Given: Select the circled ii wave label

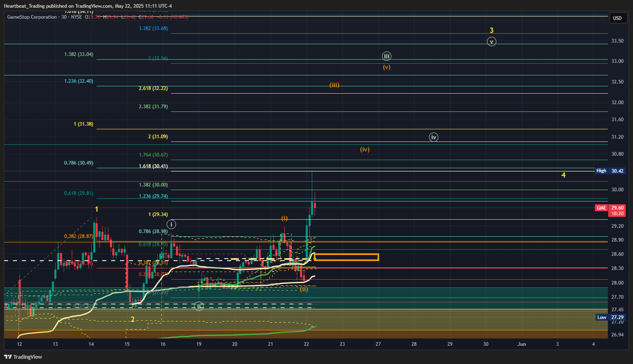Looking at the screenshot, I should [x=199, y=306].
